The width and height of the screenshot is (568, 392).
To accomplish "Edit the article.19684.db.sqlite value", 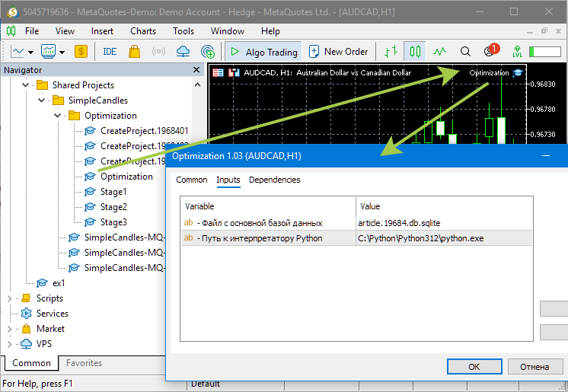I will point(444,223).
